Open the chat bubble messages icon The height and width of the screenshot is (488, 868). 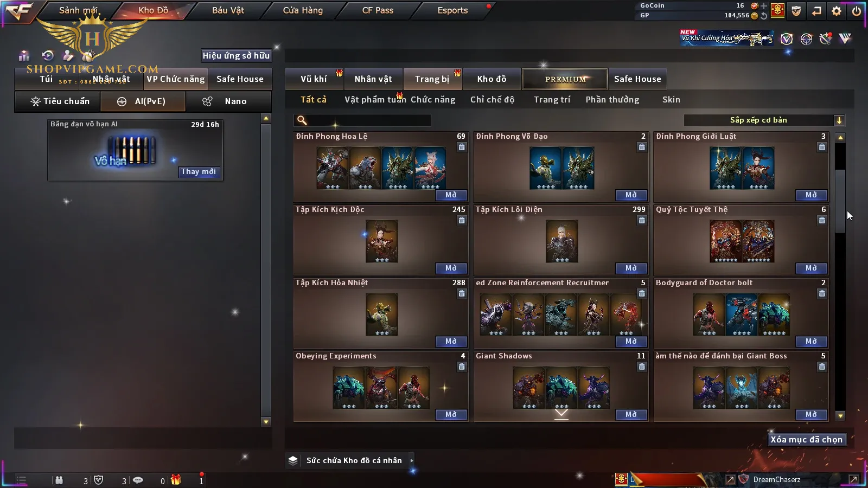(138, 480)
